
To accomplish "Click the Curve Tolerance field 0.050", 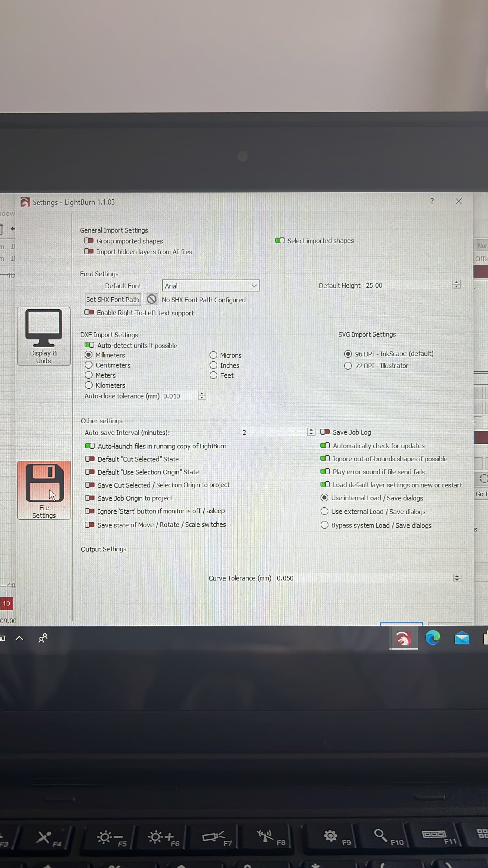I will (364, 578).
